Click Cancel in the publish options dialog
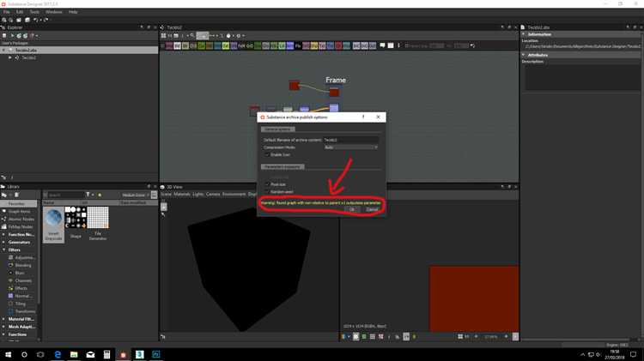The height and width of the screenshot is (361, 644). (372, 209)
